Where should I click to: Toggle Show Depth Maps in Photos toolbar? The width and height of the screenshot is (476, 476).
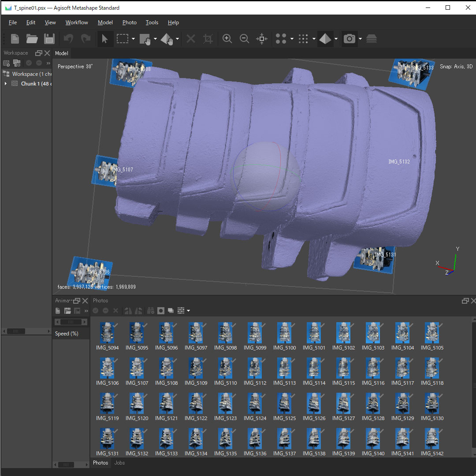(171, 311)
